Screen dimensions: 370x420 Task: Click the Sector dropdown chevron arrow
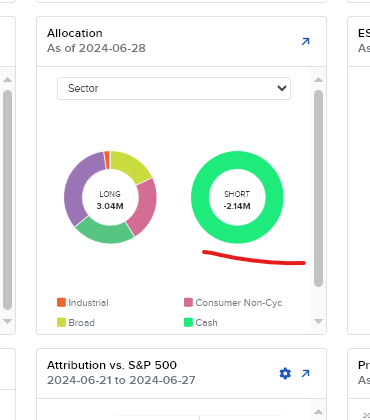click(282, 88)
